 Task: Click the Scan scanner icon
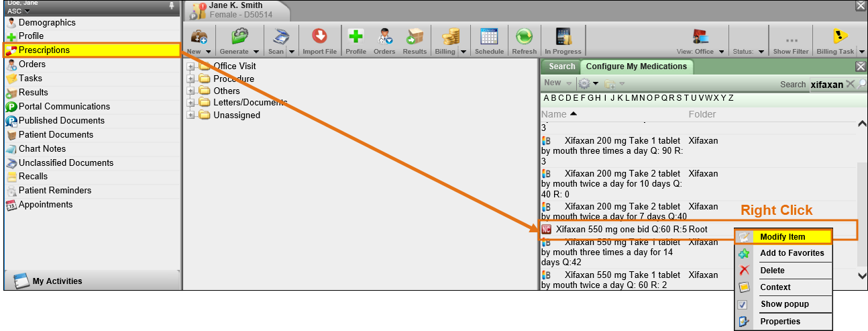pos(281,37)
